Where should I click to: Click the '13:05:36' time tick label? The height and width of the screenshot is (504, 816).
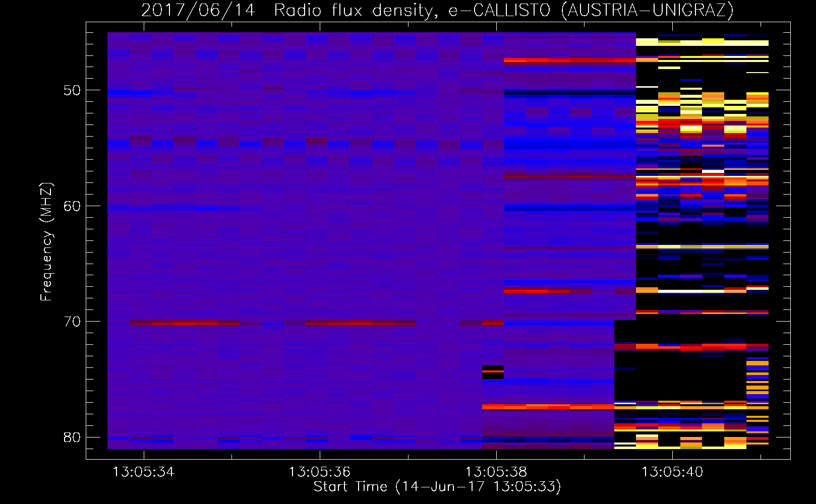coord(320,472)
